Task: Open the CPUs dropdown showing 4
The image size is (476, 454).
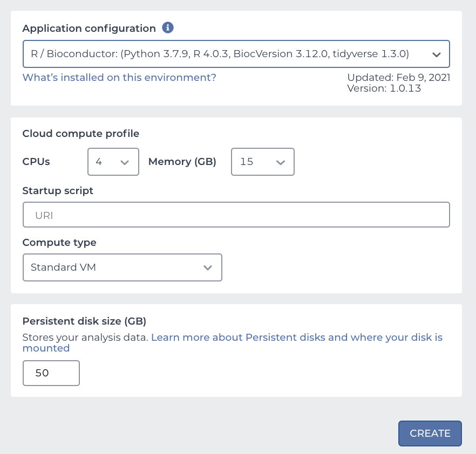Action: [x=113, y=162]
